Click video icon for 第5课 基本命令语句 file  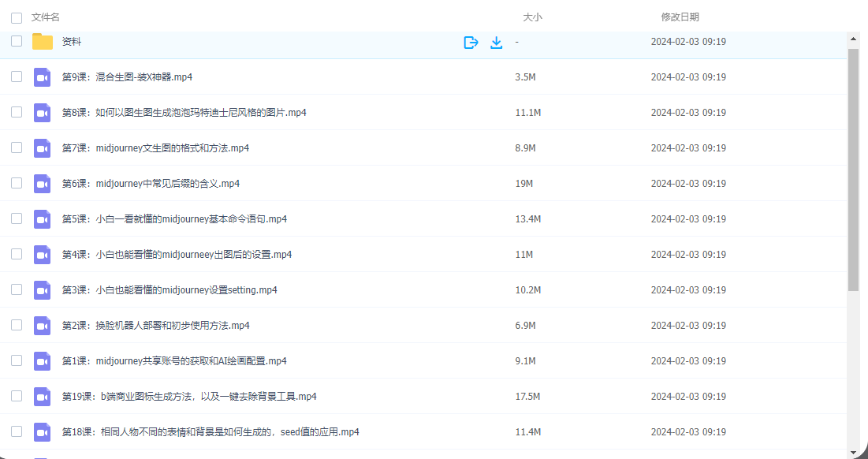(x=43, y=219)
